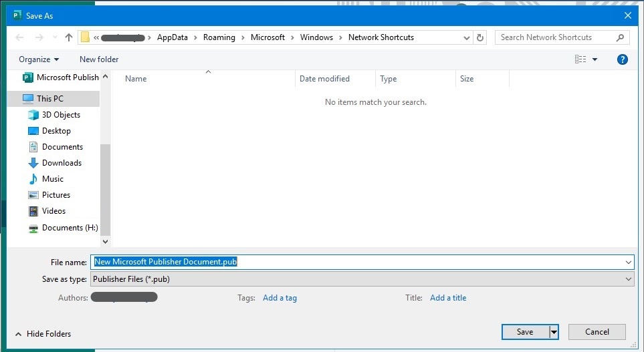644x352 pixels.
Task: Click the navigation pane scrollbar thumb
Action: (105, 190)
